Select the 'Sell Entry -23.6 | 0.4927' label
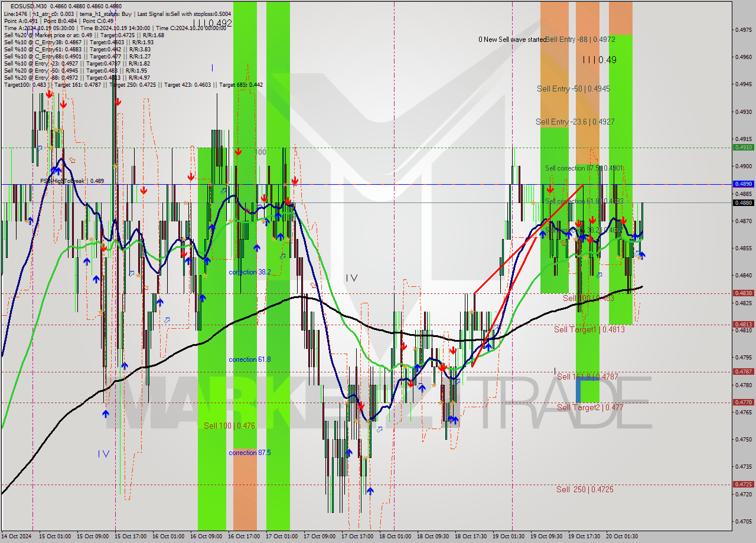This screenshot has width=756, height=543. pyautogui.click(x=575, y=122)
